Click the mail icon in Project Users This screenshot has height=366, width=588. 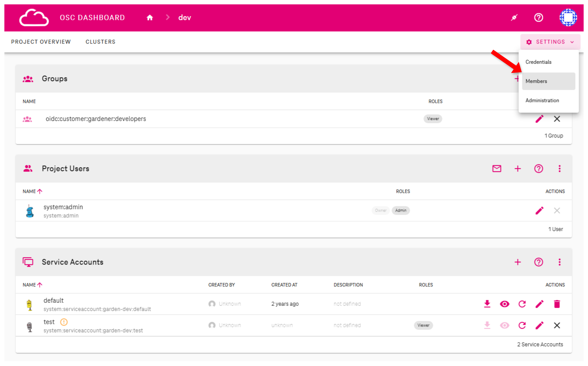(x=497, y=168)
